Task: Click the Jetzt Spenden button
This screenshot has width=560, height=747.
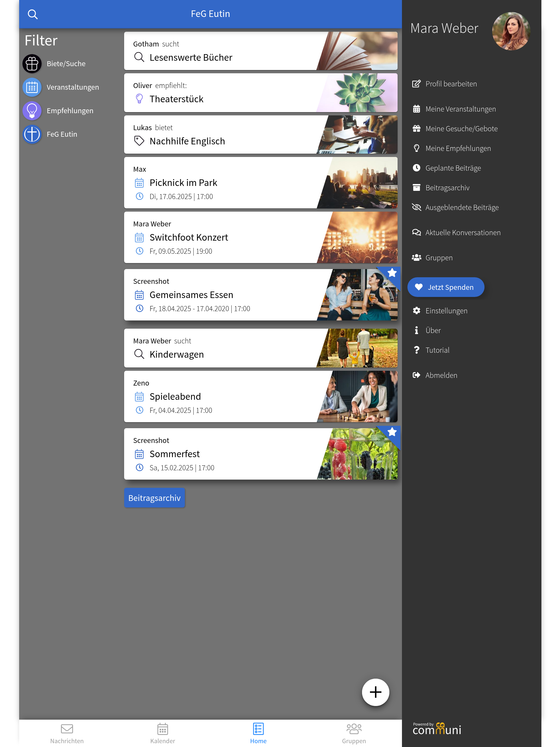Action: [x=445, y=287]
